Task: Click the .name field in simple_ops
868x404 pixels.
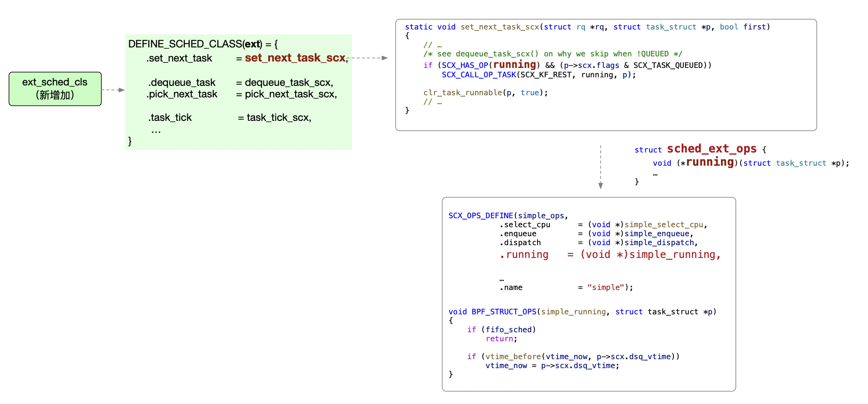Action: [511, 287]
